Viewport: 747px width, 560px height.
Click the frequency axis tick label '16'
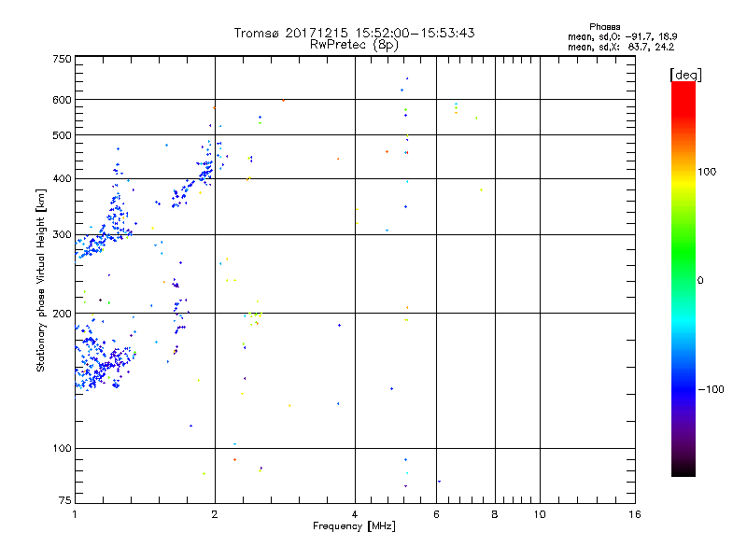[x=635, y=514]
